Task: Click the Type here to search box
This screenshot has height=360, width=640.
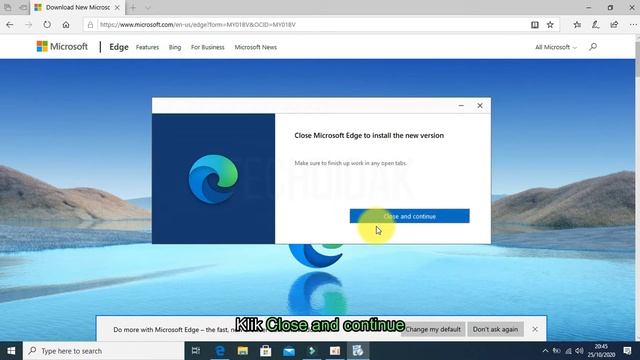Action: pyautogui.click(x=104, y=351)
